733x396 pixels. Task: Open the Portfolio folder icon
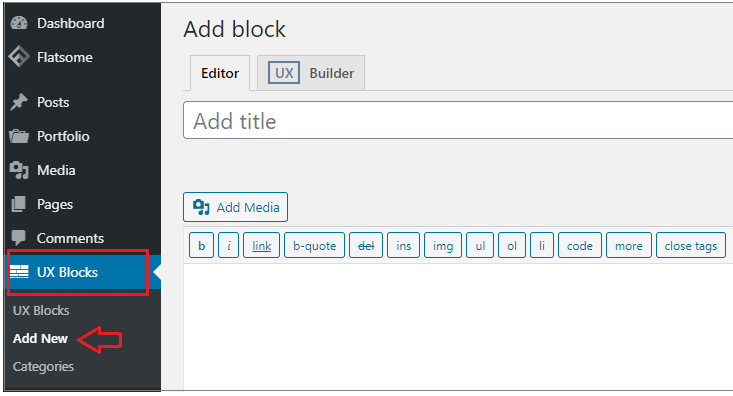19,137
